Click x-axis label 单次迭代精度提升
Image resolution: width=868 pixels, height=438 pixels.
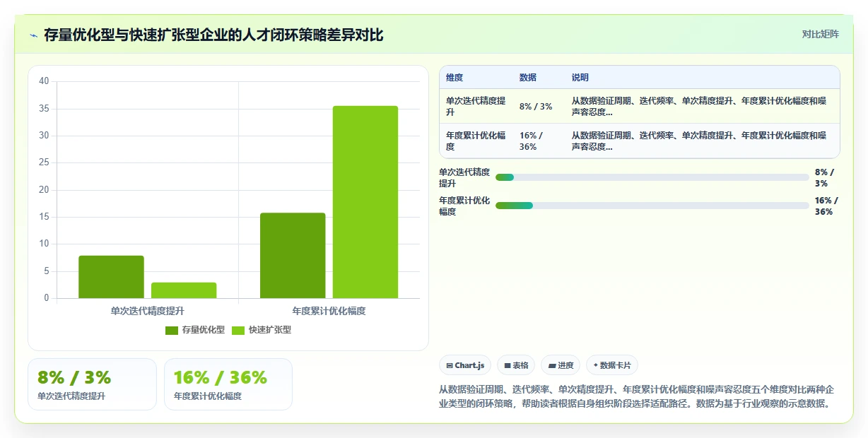(x=148, y=311)
